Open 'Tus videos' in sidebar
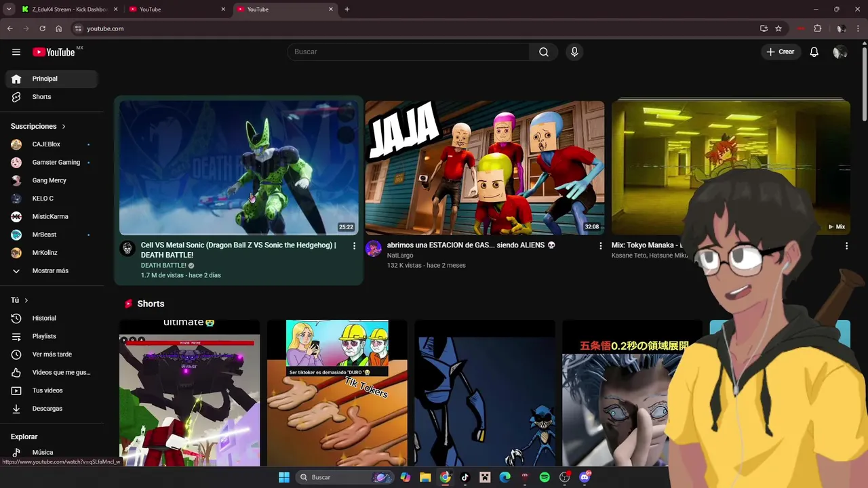This screenshot has width=868, height=488. pos(52,390)
